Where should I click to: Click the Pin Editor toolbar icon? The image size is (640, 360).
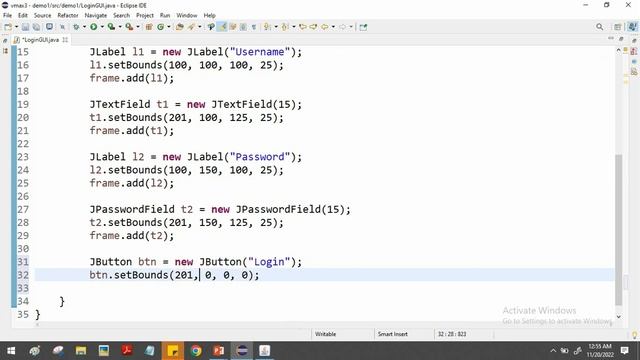click(363, 27)
